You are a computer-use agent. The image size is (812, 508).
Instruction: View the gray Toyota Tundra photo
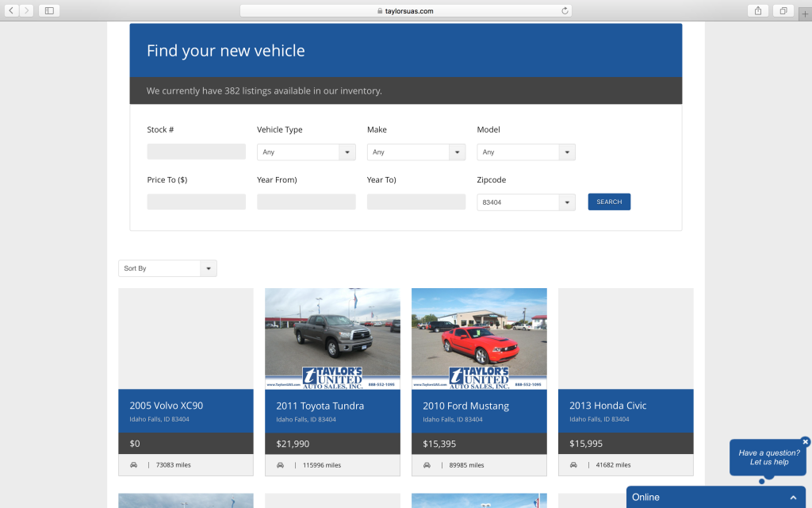[332, 338]
